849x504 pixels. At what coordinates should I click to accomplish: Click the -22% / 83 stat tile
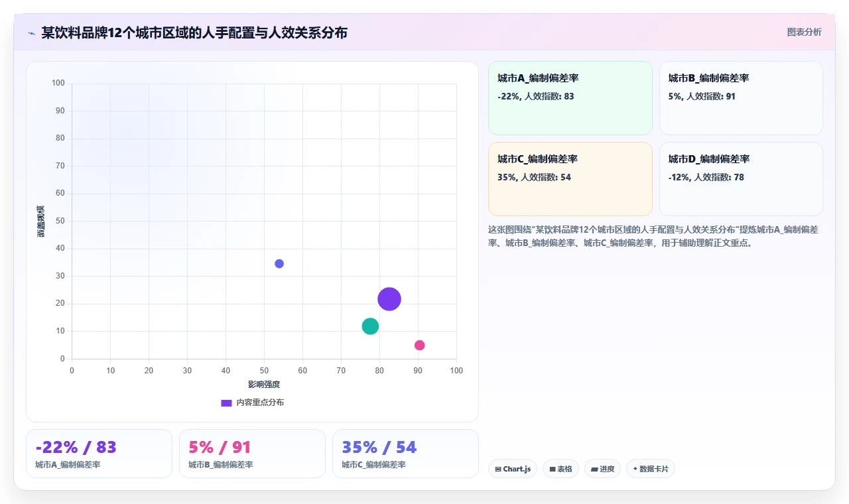[x=99, y=454]
